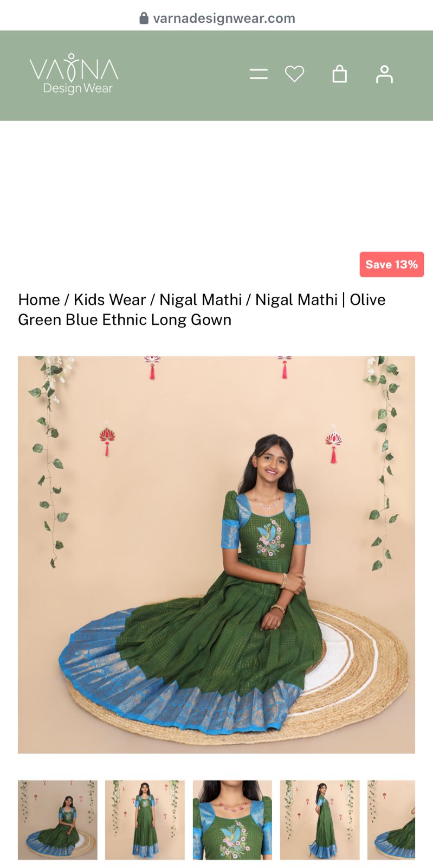Tap the varnadesignwear.com address bar
This screenshot has width=433, height=868.
pyautogui.click(x=217, y=18)
